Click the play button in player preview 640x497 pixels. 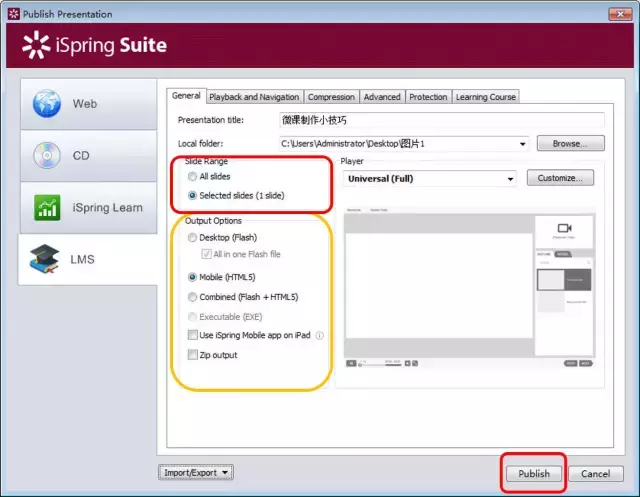[351, 363]
